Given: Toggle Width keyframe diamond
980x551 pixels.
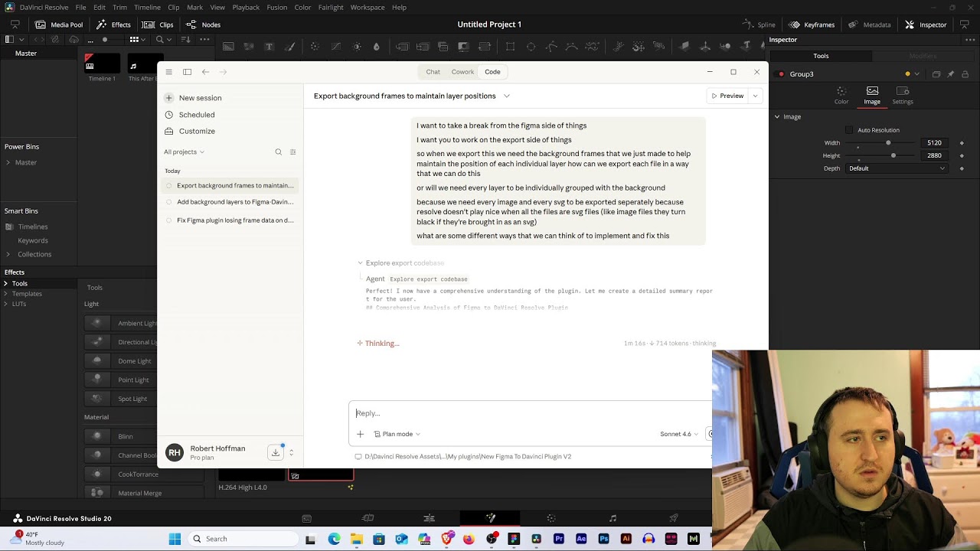Looking at the screenshot, I should tap(962, 143).
